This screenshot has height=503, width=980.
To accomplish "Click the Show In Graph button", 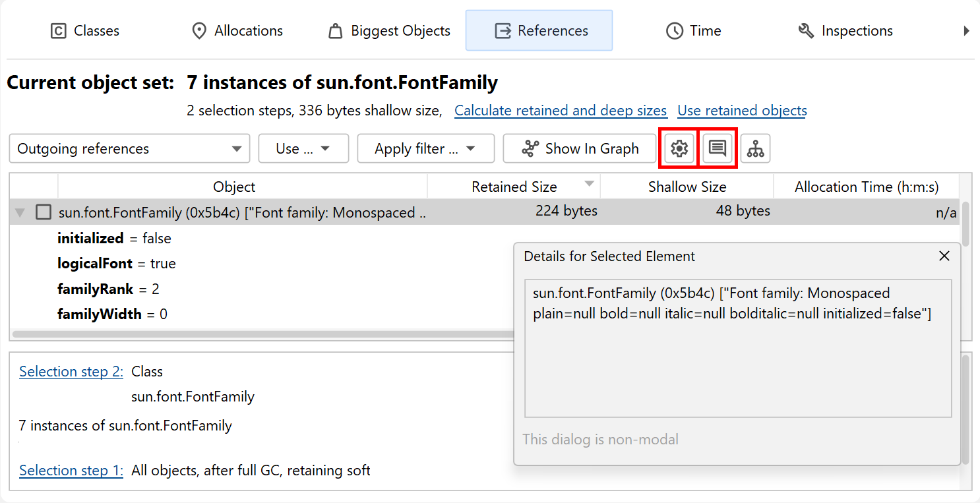I will (x=579, y=149).
